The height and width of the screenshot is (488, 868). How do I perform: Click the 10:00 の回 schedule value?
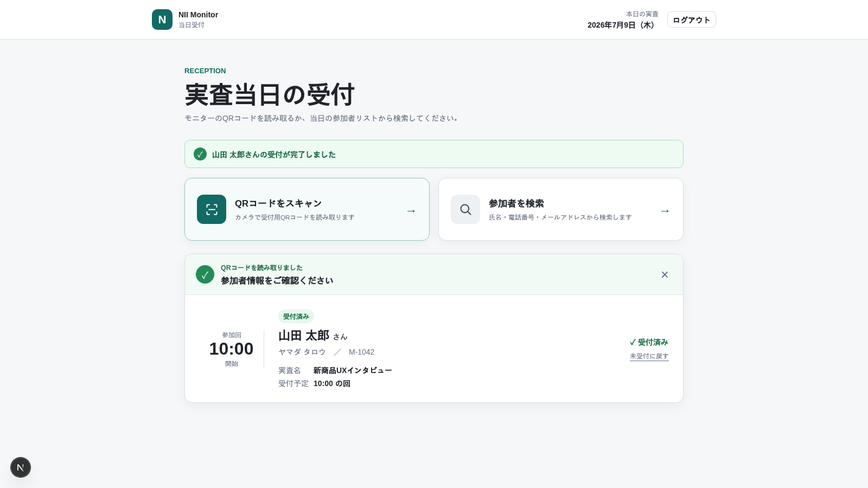coord(332,383)
